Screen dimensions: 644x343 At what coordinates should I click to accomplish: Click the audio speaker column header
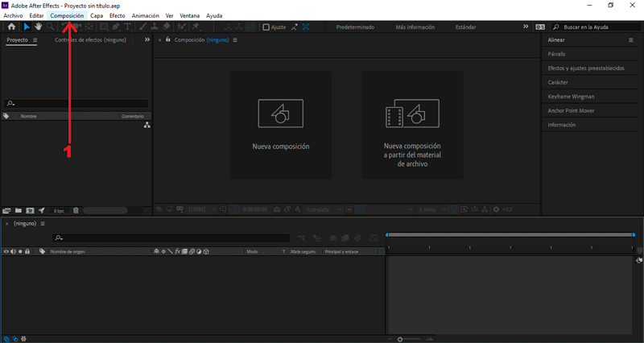(x=13, y=251)
